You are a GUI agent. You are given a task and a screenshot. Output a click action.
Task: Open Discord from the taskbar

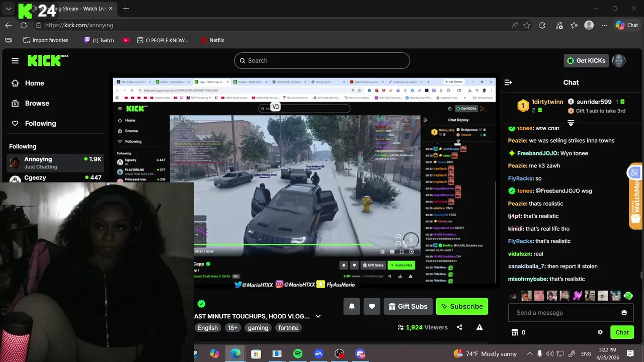[x=360, y=354]
